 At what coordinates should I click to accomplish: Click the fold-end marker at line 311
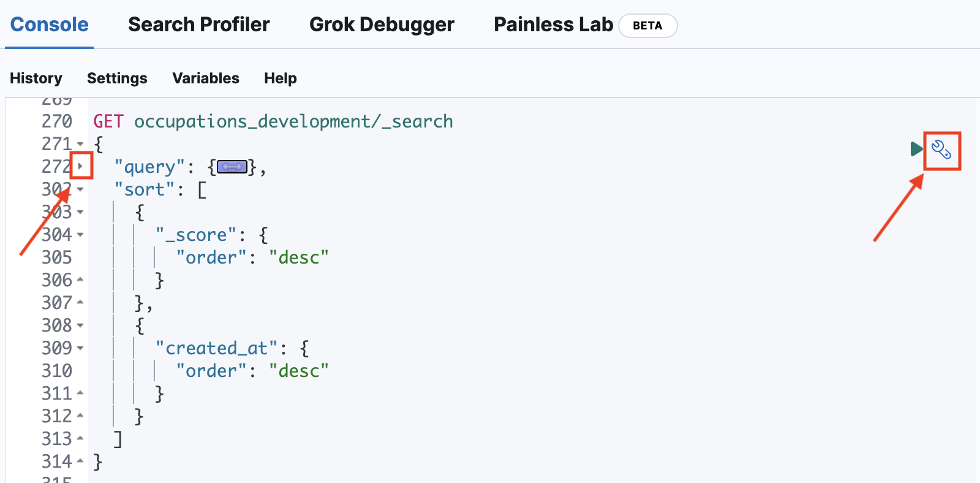(80, 394)
